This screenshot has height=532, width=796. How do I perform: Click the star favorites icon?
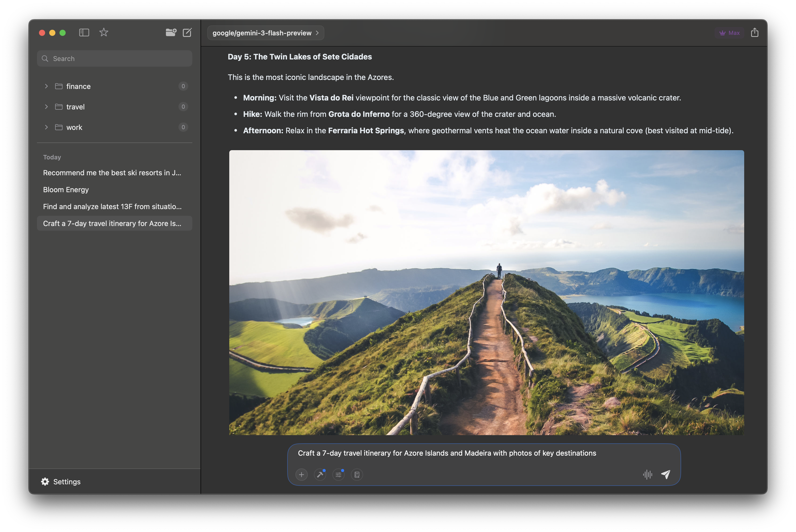click(104, 32)
